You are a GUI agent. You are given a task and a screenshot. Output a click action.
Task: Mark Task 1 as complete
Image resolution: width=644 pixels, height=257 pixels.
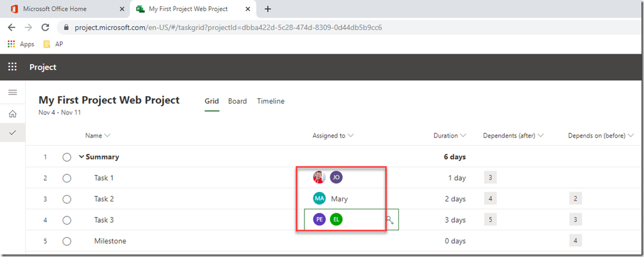coord(67,178)
